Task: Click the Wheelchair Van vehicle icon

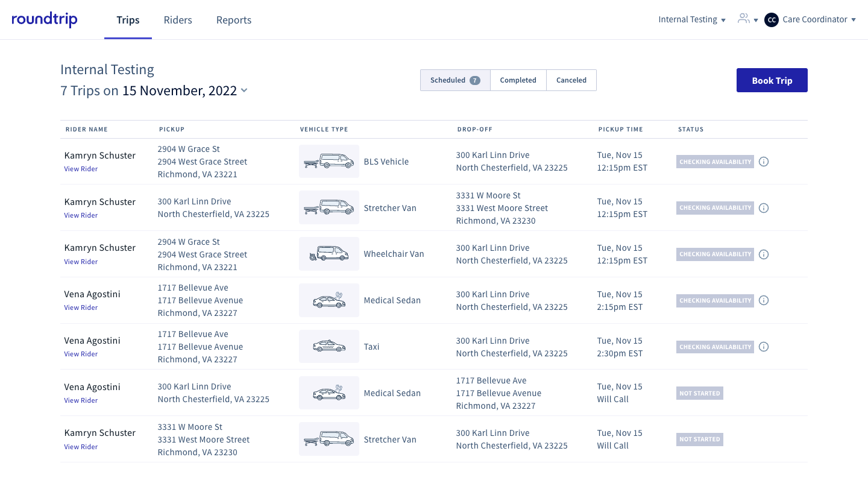Action: click(329, 254)
